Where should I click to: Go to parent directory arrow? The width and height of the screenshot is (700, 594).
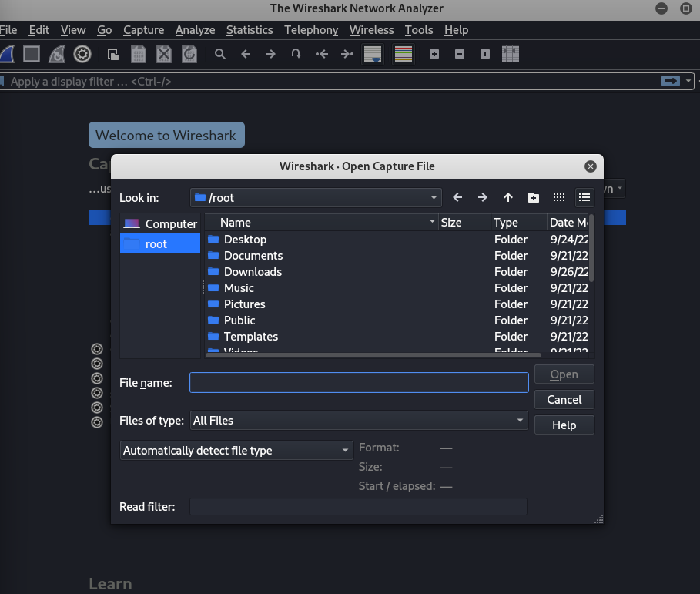pyautogui.click(x=508, y=197)
